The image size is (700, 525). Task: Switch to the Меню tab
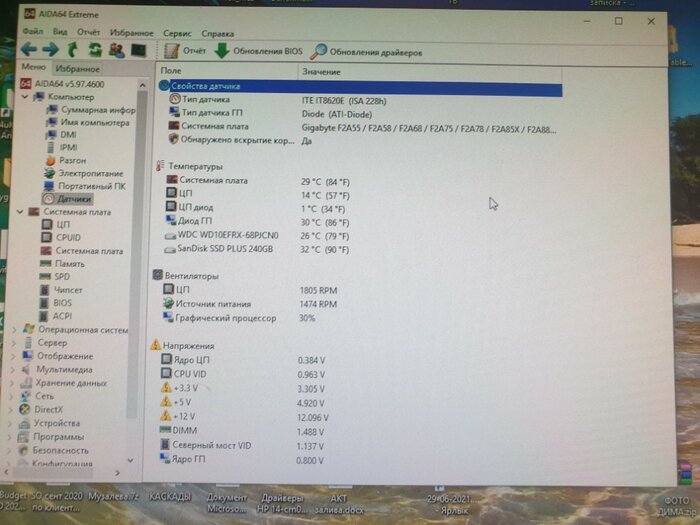click(33, 67)
